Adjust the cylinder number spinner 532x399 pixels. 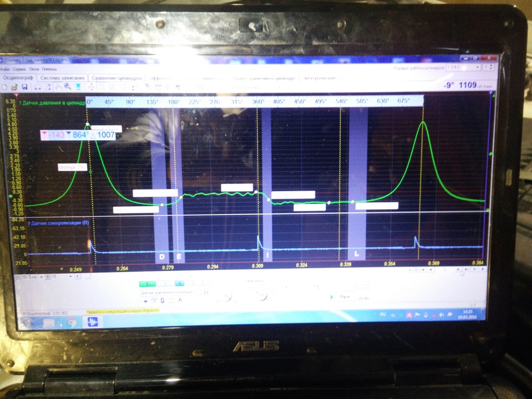(x=488, y=67)
